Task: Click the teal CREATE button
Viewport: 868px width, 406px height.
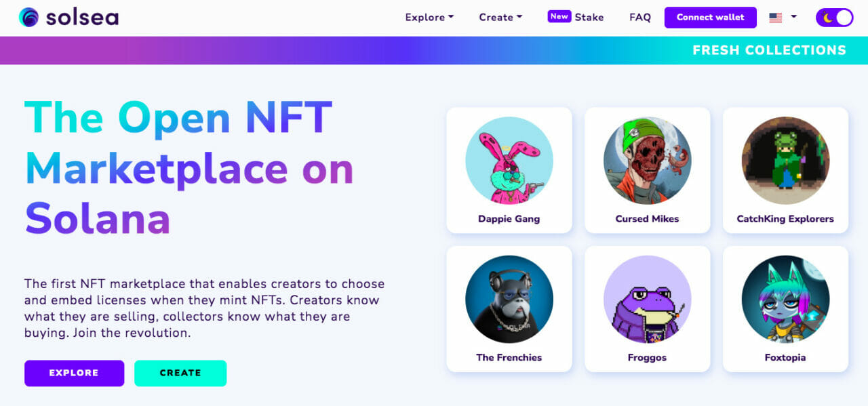Action: point(180,373)
